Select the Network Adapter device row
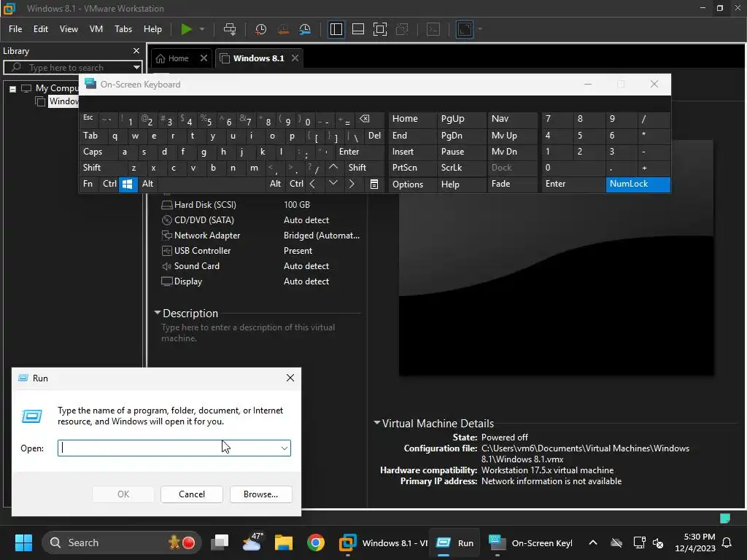747x560 pixels. [x=260, y=236]
